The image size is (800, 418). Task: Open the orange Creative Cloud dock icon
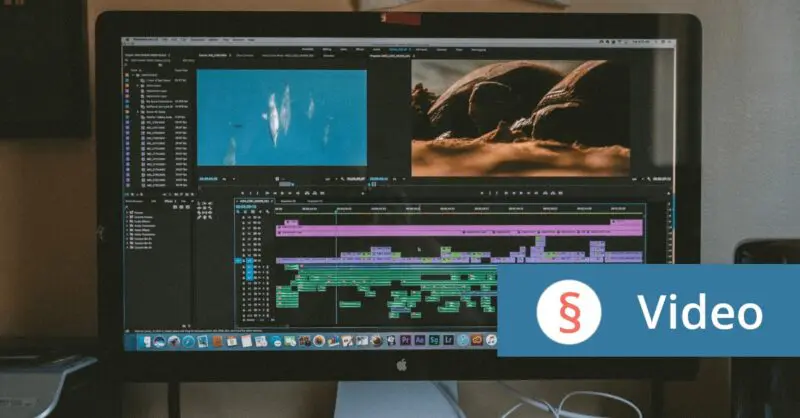(477, 340)
